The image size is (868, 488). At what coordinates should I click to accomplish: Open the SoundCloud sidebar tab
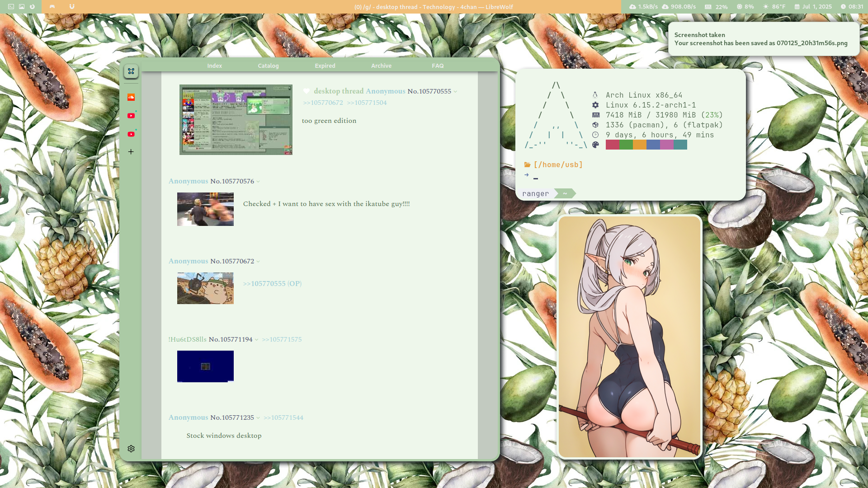[x=131, y=97]
